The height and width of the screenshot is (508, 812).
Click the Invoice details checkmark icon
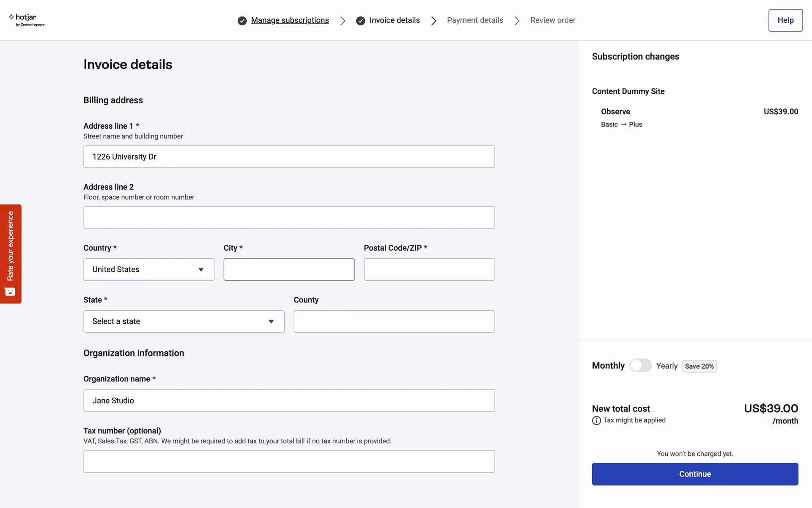coord(360,21)
